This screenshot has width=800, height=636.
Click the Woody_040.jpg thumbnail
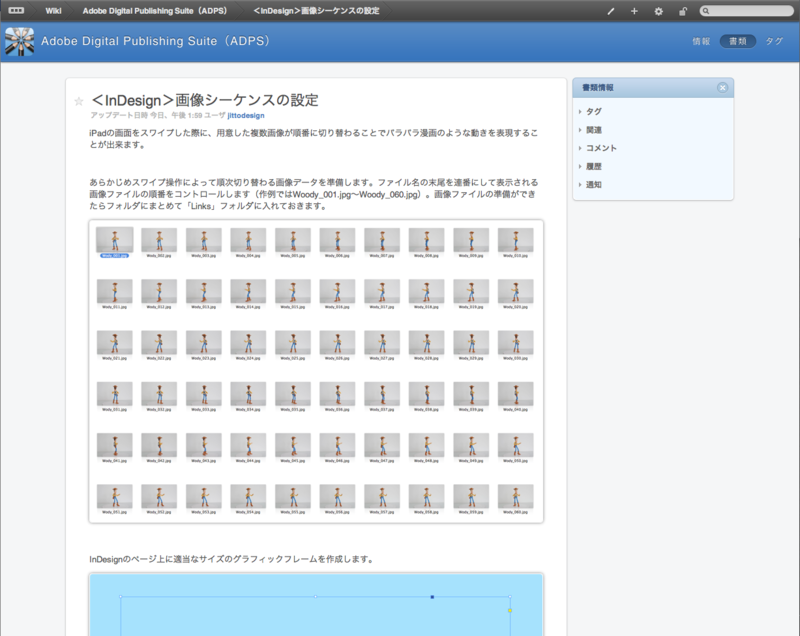(516, 394)
